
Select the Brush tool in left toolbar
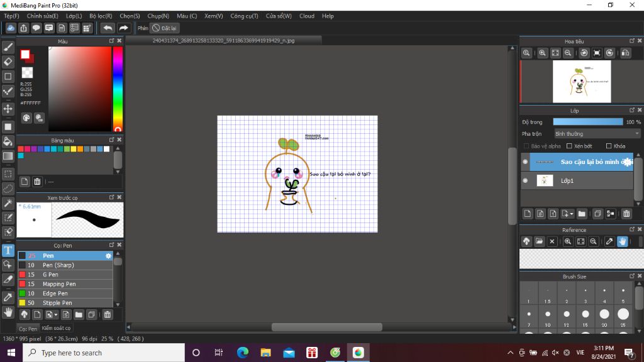(x=8, y=47)
